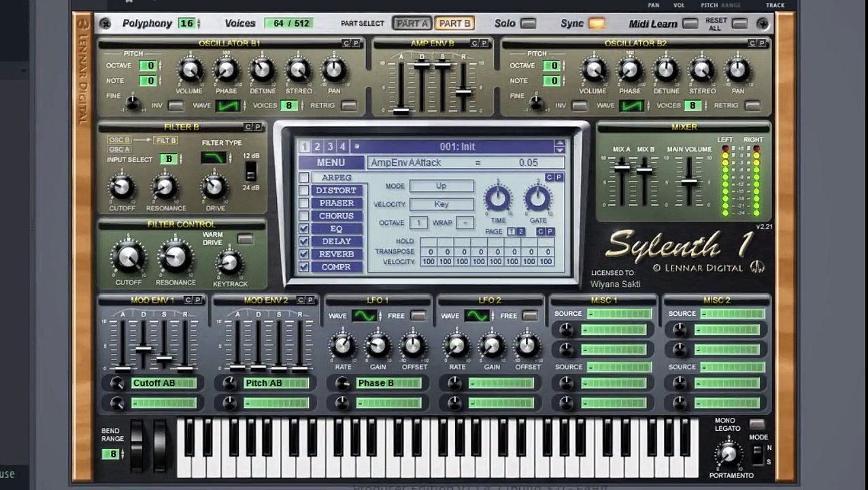Viewport: 868px width, 490px height.
Task: Click the LFO 1 Rate knob
Action: (x=343, y=346)
